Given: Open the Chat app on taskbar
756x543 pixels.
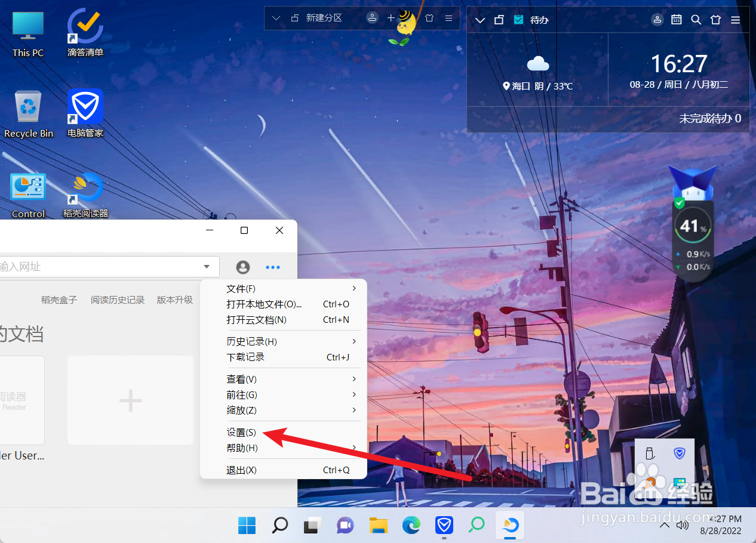Looking at the screenshot, I should (x=345, y=525).
